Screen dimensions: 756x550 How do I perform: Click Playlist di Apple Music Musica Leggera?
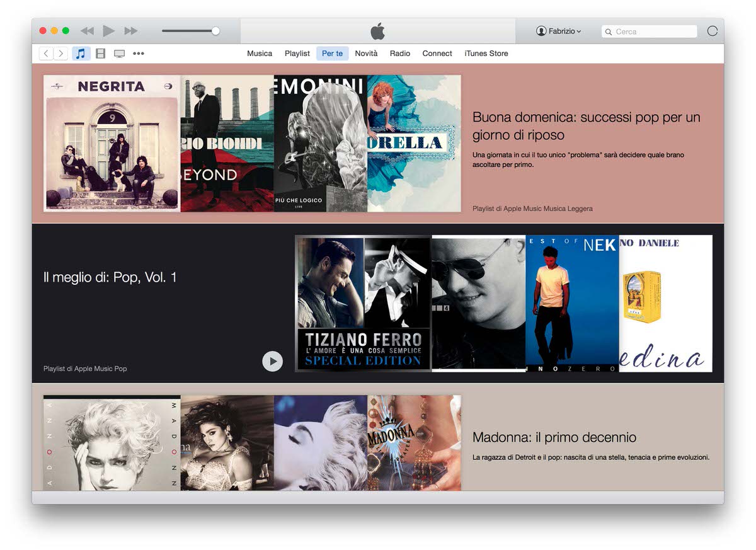[532, 209]
